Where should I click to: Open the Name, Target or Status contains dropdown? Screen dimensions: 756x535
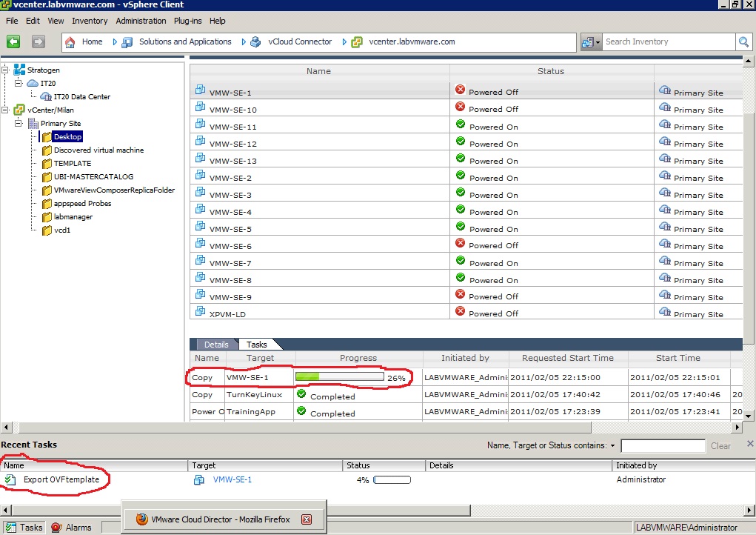[x=613, y=446]
